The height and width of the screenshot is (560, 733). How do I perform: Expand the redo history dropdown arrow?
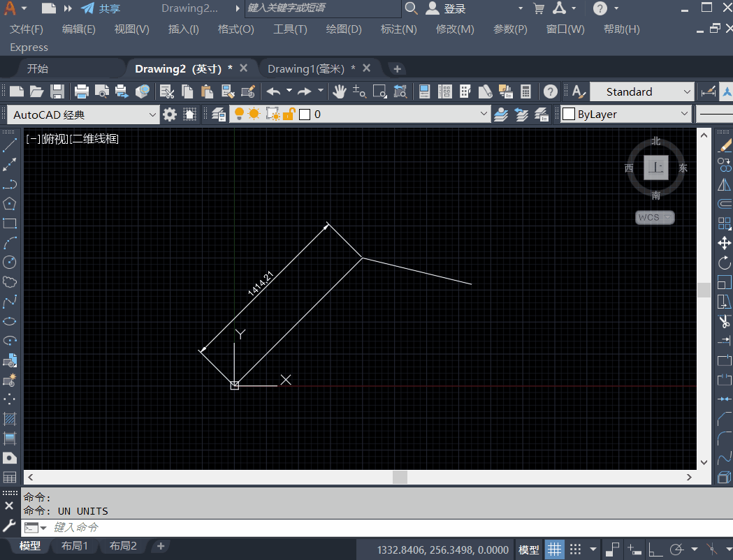tap(321, 91)
